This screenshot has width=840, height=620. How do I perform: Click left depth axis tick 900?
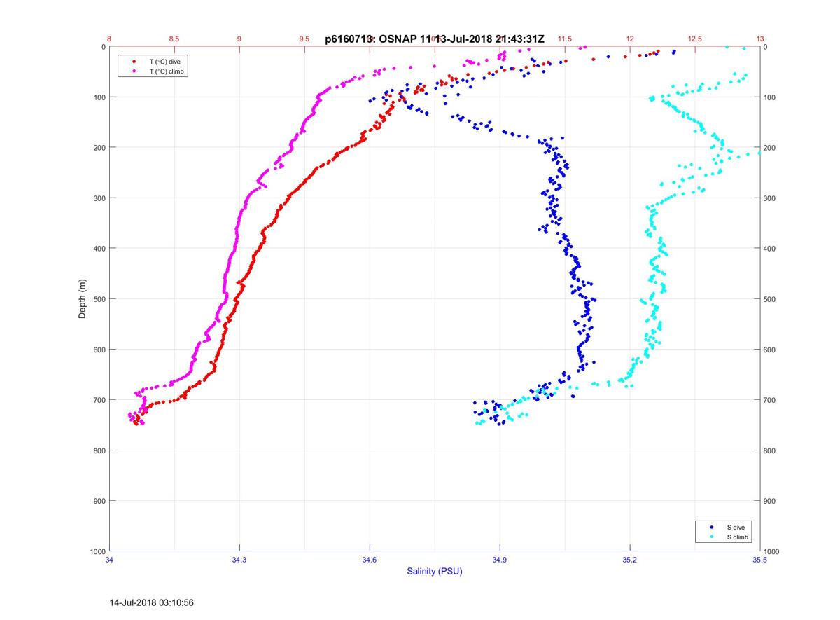pos(99,501)
